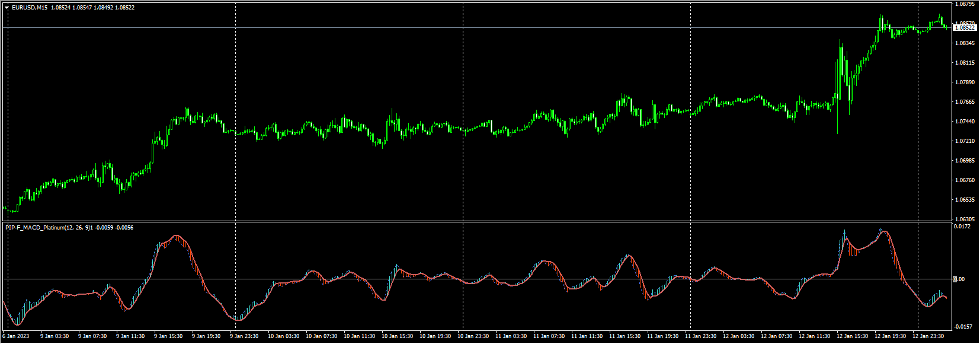Screen dimensions: 980x344
Task: Click the 11 Jan 03:30 time label
Action: pyautogui.click(x=511, y=336)
